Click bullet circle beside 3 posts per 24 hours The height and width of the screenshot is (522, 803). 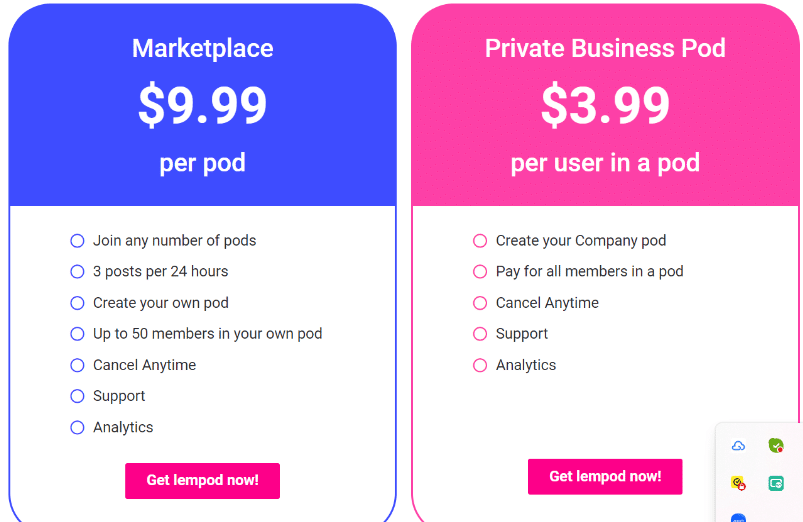tap(77, 272)
